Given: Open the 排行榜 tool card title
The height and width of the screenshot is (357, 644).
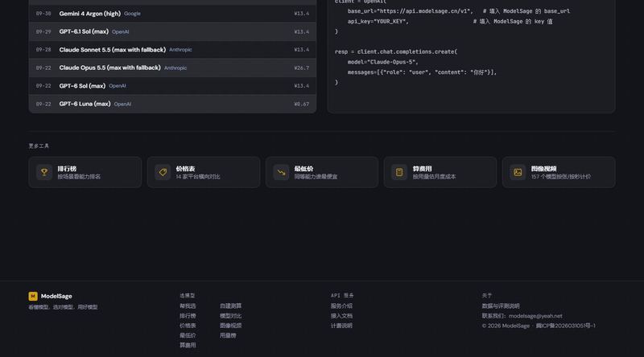Looking at the screenshot, I should click(67, 169).
